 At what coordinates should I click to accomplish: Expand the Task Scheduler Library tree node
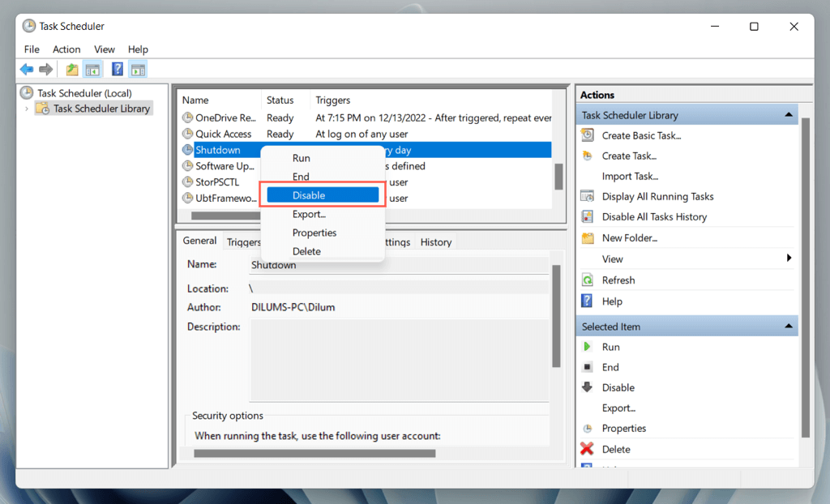coord(27,109)
